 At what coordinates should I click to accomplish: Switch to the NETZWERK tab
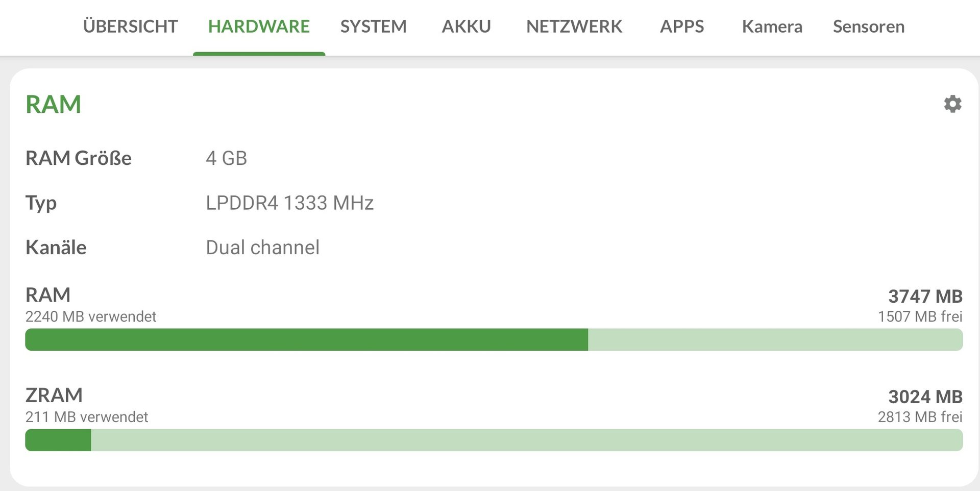574,27
